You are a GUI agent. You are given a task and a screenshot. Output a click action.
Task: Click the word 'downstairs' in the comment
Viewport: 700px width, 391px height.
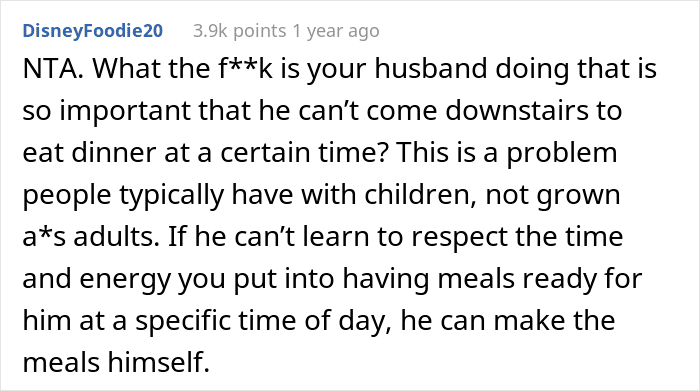[x=517, y=110]
